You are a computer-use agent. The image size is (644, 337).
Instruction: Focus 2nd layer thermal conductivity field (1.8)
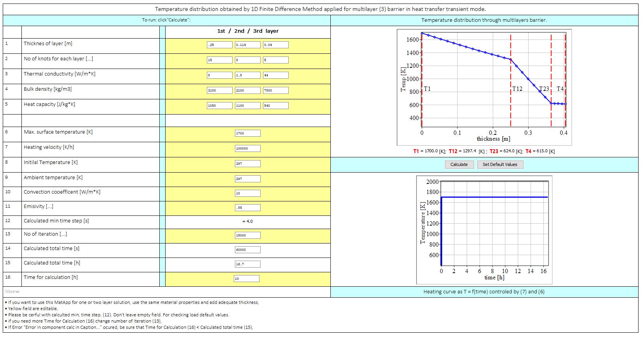[x=248, y=75]
